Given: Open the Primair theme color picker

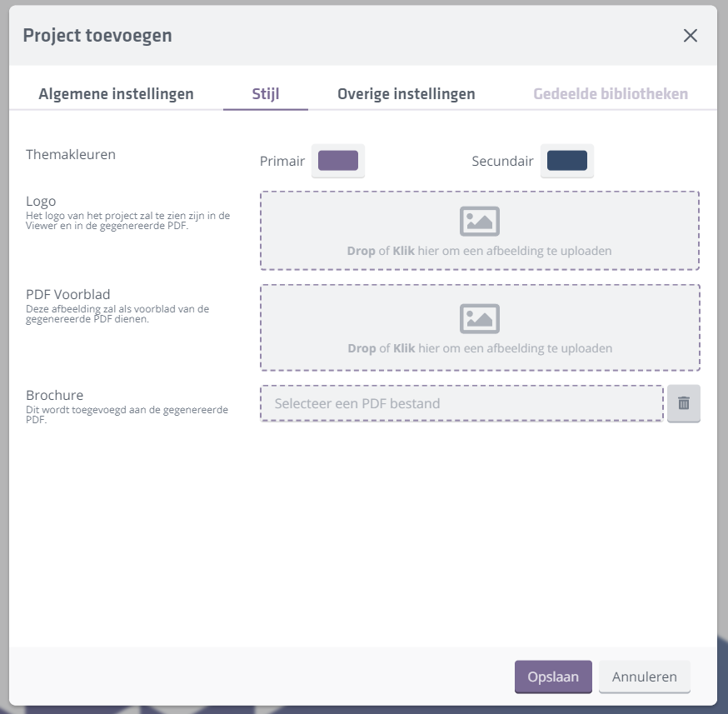Looking at the screenshot, I should pos(338,160).
